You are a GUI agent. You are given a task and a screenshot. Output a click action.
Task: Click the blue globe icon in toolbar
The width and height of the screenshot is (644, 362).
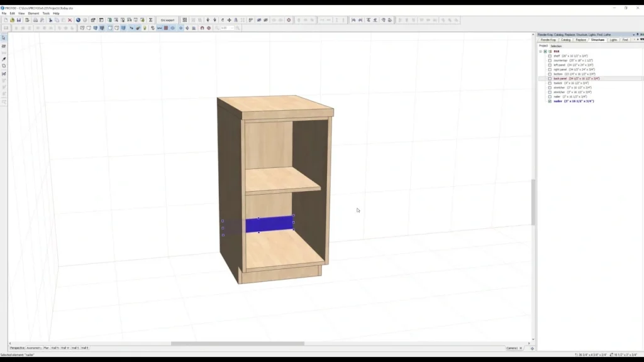coord(78,19)
